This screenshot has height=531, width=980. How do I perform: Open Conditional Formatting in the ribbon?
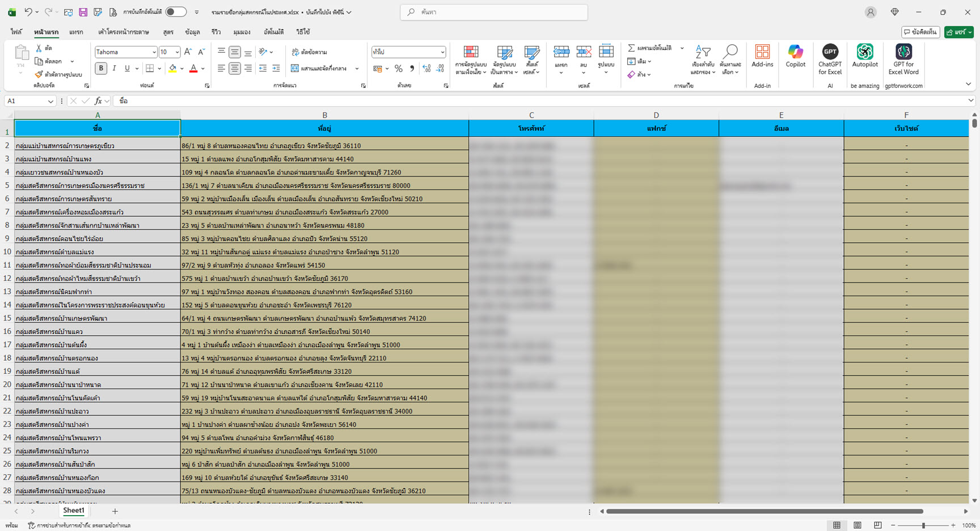[x=471, y=59]
